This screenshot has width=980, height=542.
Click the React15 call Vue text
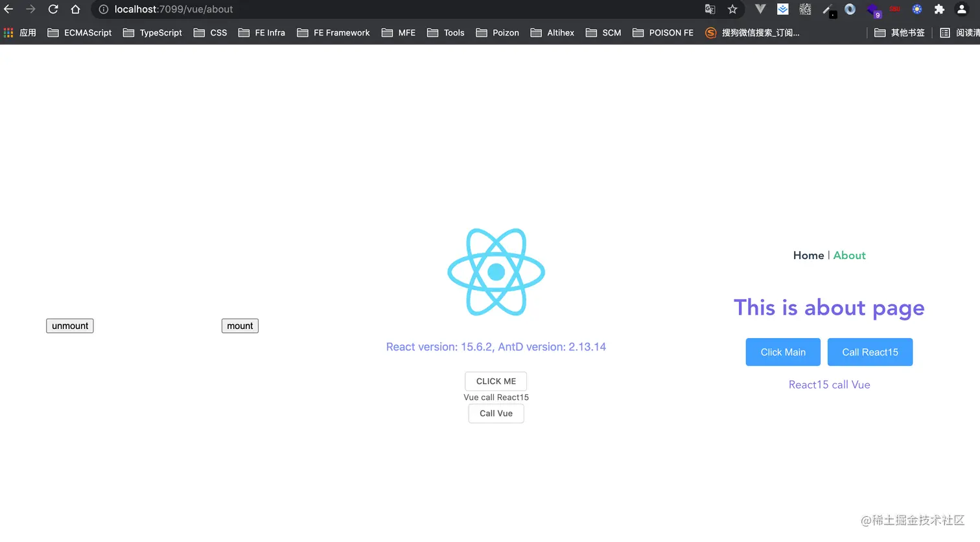[829, 385]
